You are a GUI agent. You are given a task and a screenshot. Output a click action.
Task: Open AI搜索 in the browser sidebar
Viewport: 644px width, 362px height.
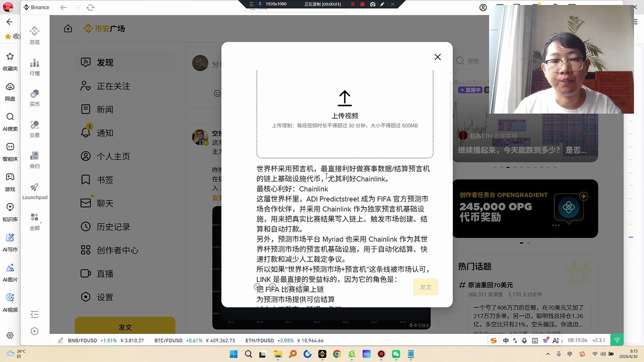(x=10, y=121)
